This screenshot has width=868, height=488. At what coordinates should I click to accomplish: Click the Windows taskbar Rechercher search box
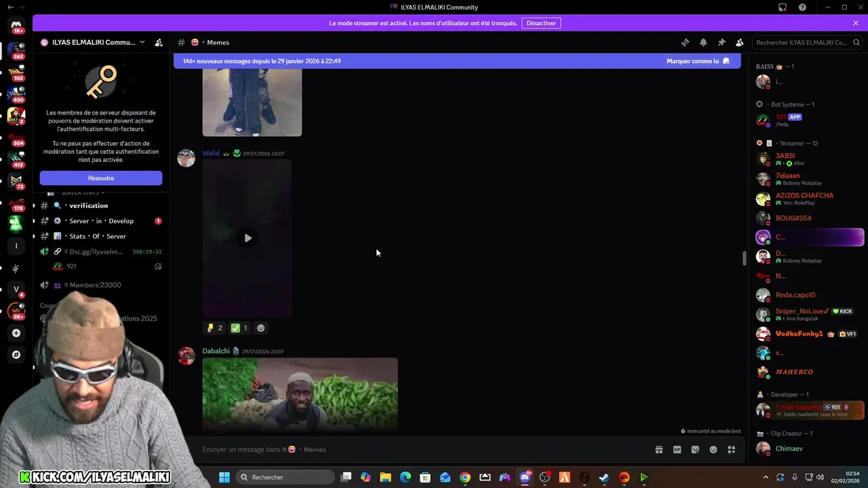pos(285,477)
